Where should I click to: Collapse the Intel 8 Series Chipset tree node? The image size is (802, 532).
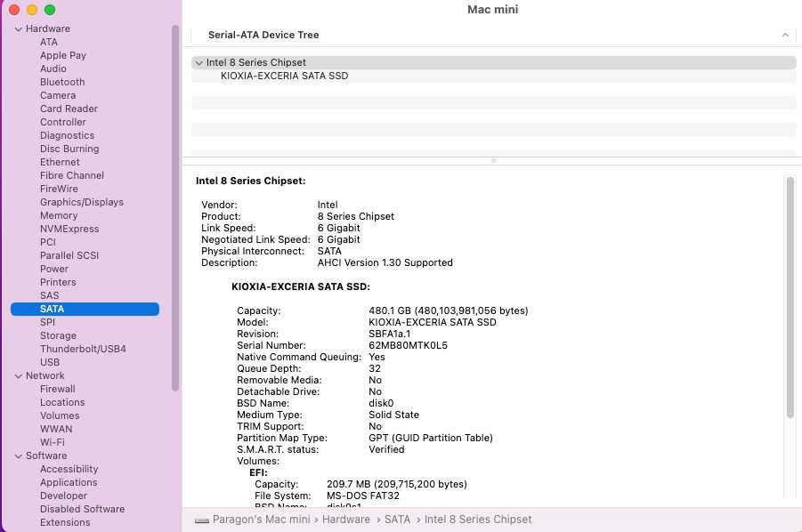199,63
